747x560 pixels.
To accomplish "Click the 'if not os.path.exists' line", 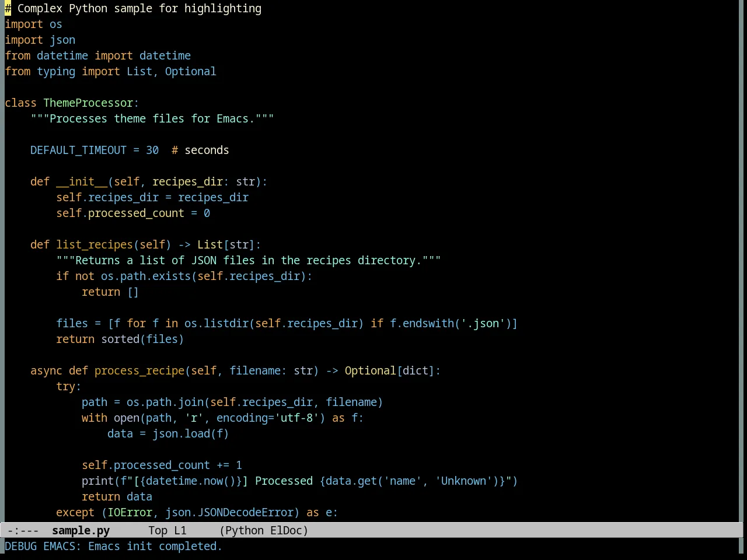I will tap(184, 276).
